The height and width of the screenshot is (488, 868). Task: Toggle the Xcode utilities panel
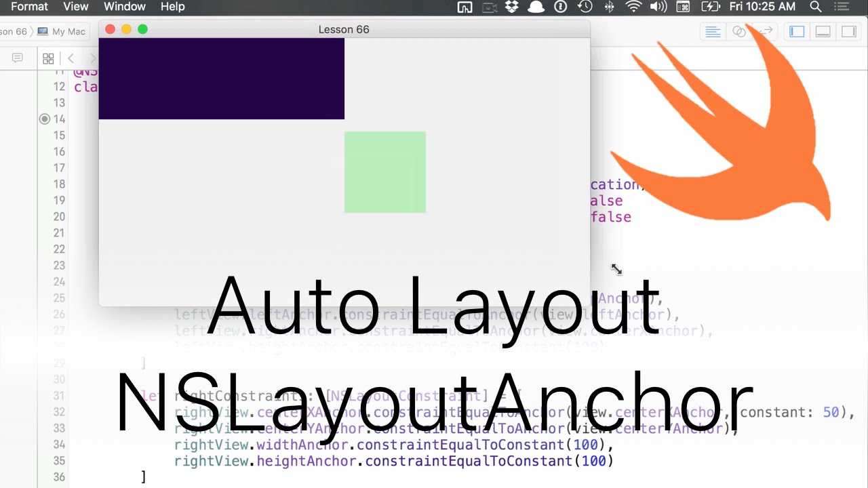coord(848,31)
